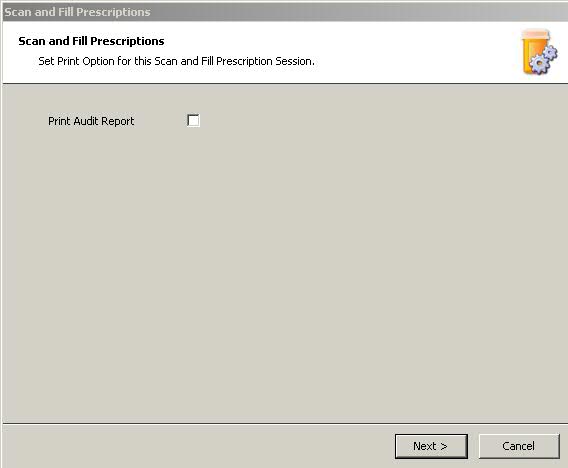568x468 pixels.
Task: Enable the Print Audit Report checkbox
Action: click(193, 120)
